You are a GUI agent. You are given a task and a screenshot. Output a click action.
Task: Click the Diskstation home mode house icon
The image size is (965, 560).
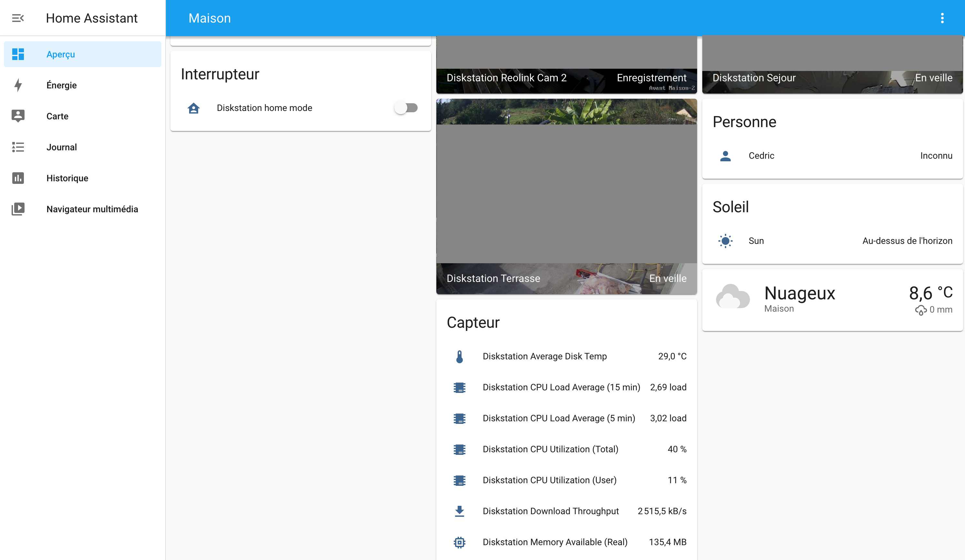pos(194,108)
